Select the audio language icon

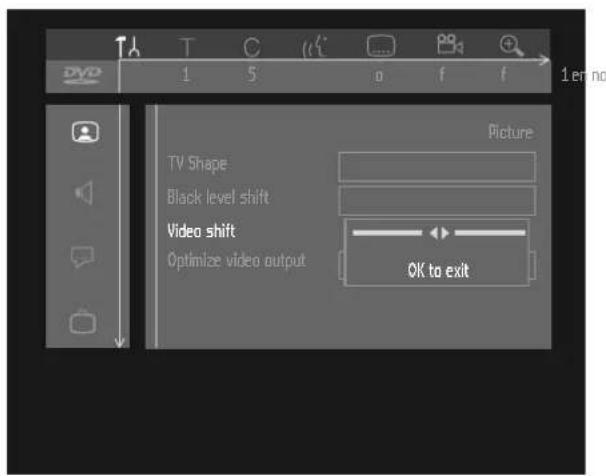[315, 46]
